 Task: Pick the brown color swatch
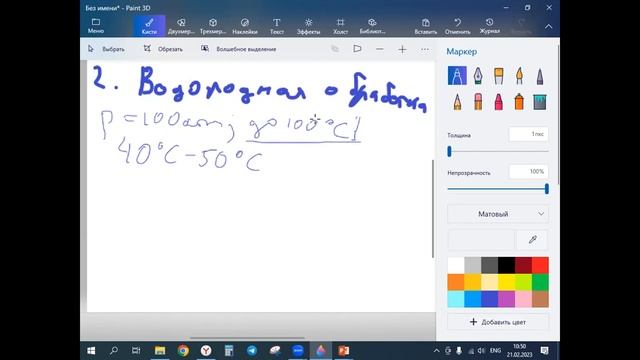[540, 299]
